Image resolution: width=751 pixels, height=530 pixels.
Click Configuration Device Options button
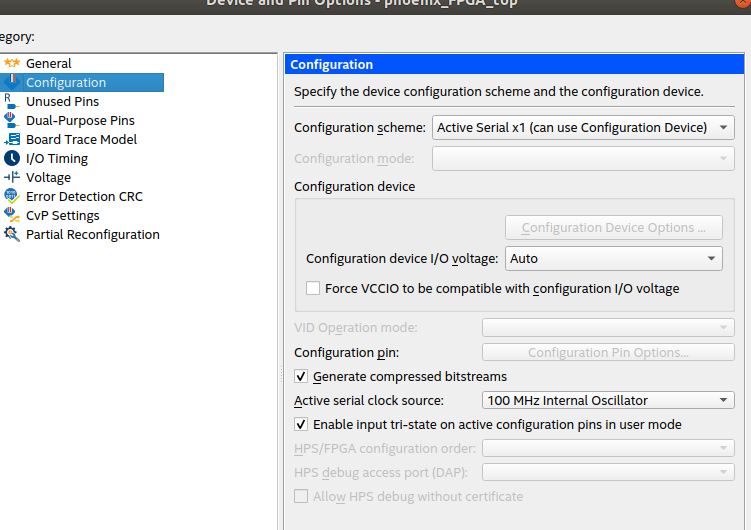[613, 228]
